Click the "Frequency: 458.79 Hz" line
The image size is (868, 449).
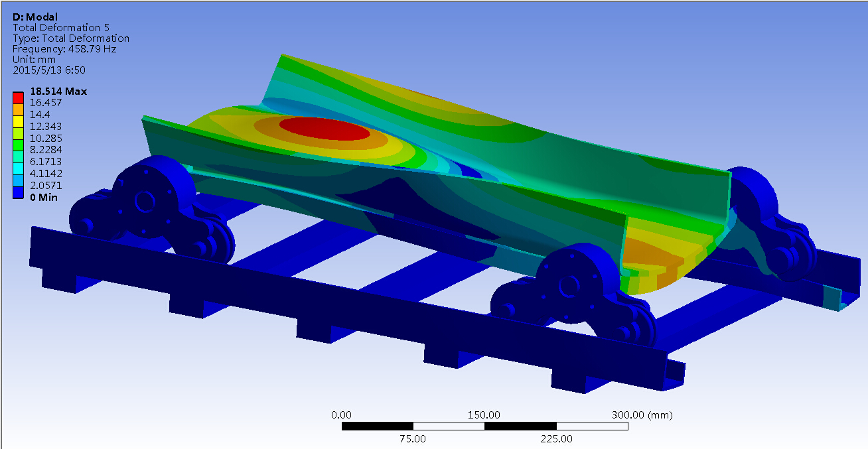tap(64, 49)
